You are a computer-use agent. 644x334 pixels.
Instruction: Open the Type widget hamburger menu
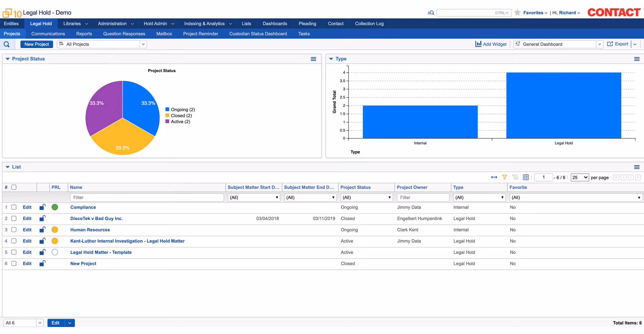click(637, 59)
